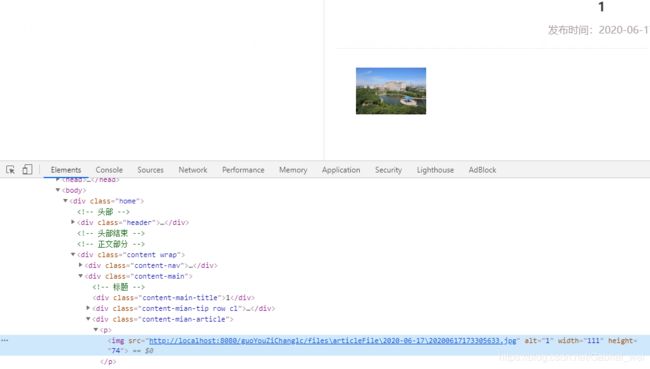The height and width of the screenshot is (369, 650).
Task: Click the campus photo in the article
Action: click(391, 91)
